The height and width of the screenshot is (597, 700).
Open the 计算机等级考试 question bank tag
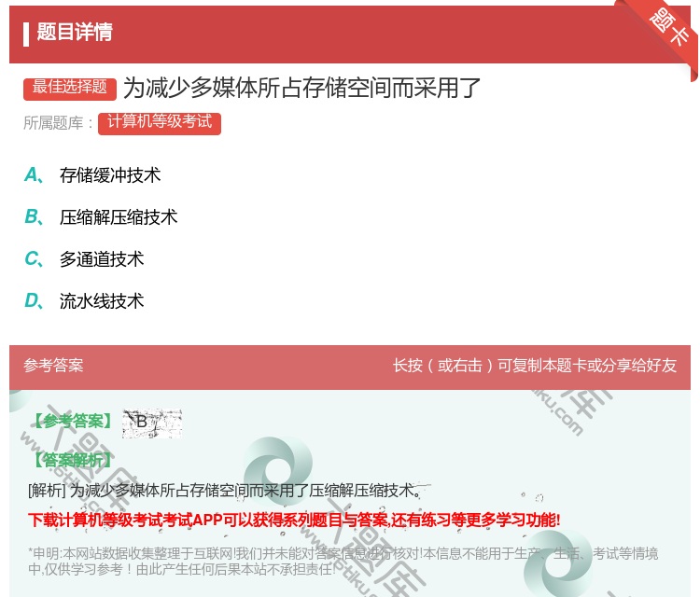tap(160, 123)
